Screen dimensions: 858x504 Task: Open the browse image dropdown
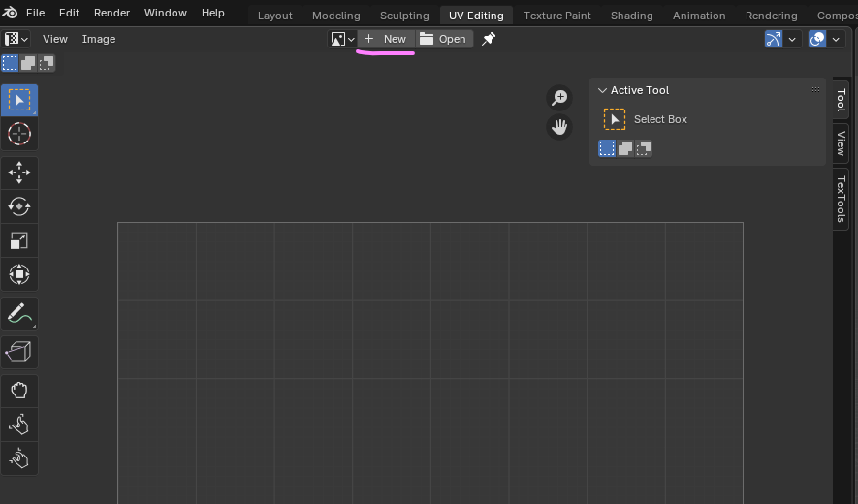[x=342, y=39]
